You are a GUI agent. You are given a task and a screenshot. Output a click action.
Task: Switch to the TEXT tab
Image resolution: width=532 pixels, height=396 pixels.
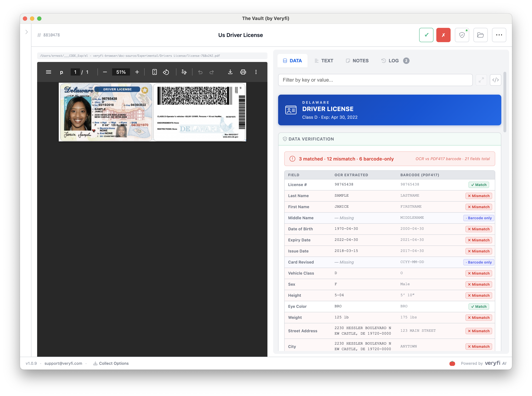324,61
